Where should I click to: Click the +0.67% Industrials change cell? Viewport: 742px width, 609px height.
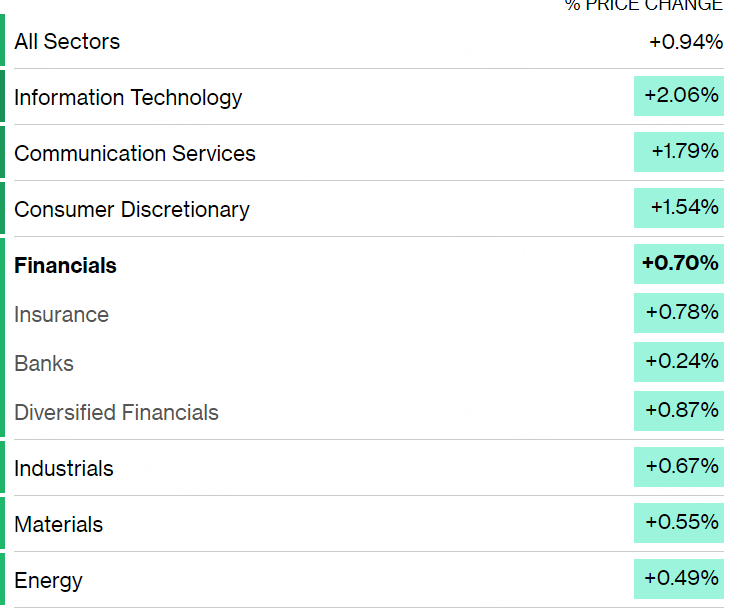[680, 467]
